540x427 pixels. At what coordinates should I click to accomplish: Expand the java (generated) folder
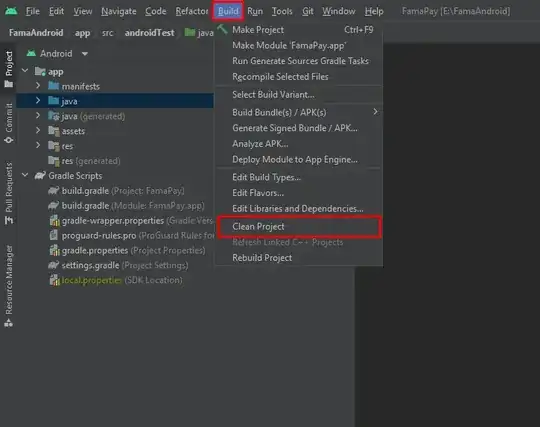coord(38,115)
